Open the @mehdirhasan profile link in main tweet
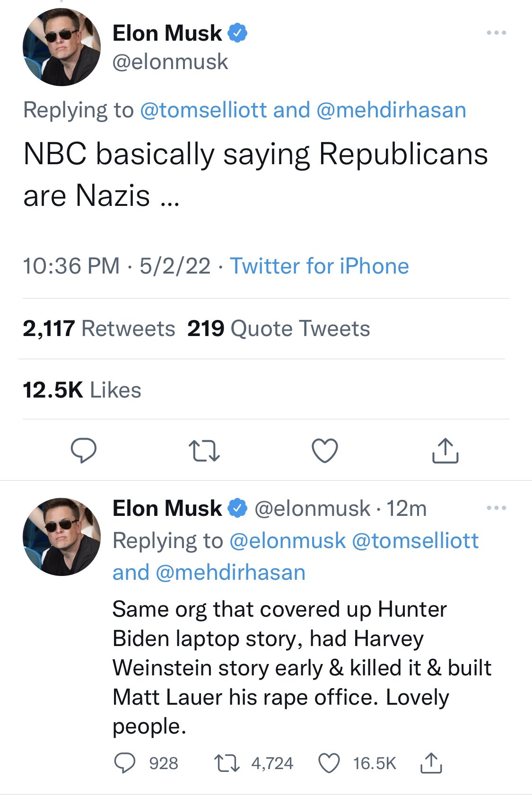The height and width of the screenshot is (797, 532). pos(391,110)
